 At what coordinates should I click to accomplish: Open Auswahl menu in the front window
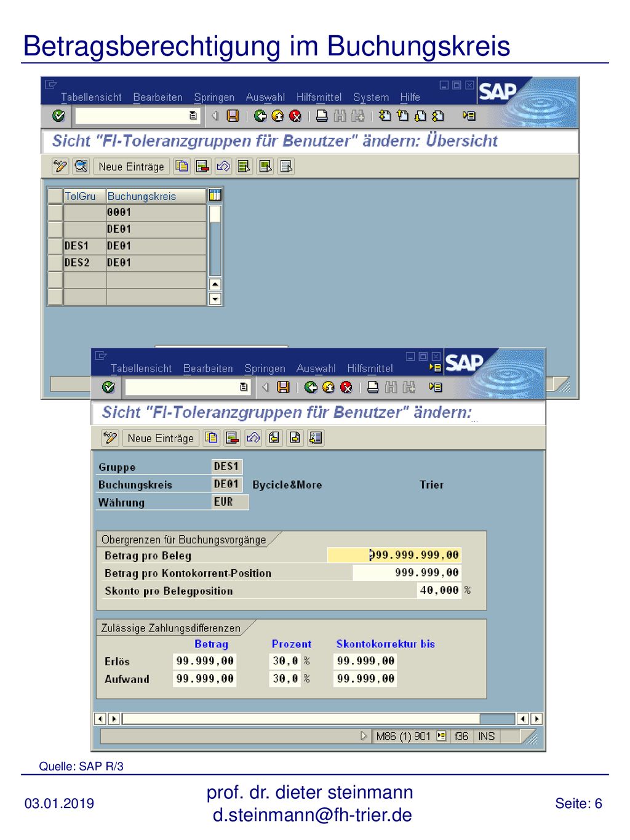(x=316, y=369)
